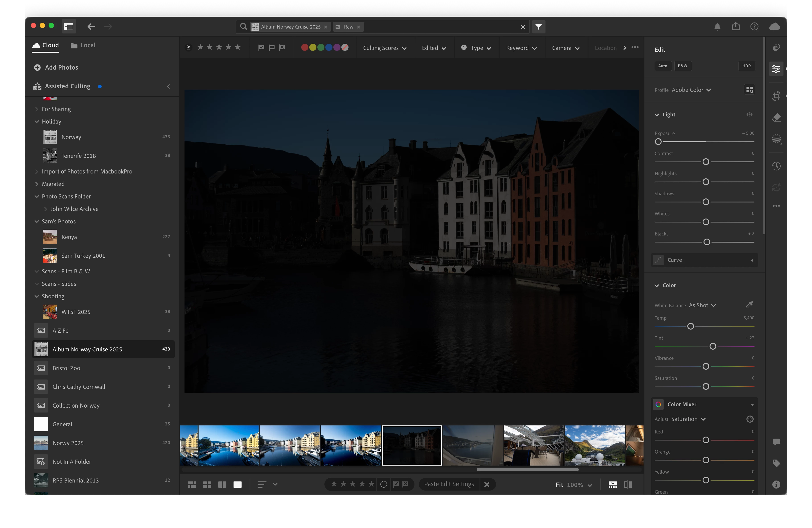
Task: Click the Auto edit button
Action: [662, 66]
